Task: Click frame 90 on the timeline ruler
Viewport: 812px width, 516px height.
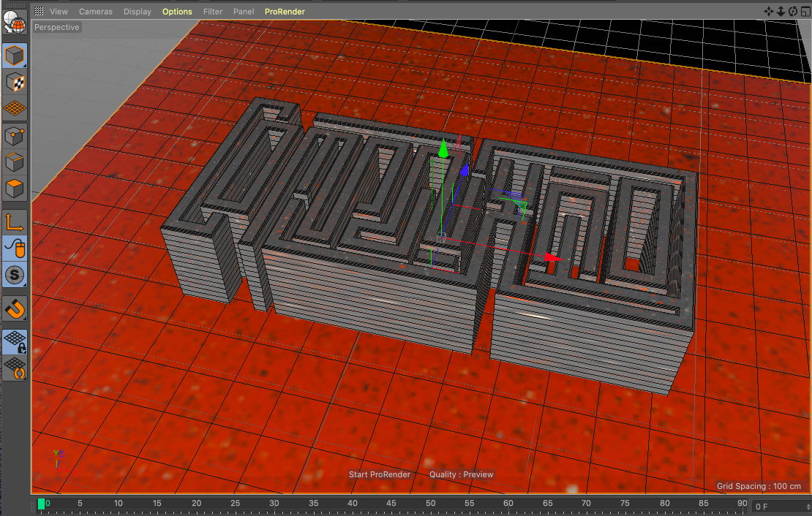Action: (x=742, y=503)
